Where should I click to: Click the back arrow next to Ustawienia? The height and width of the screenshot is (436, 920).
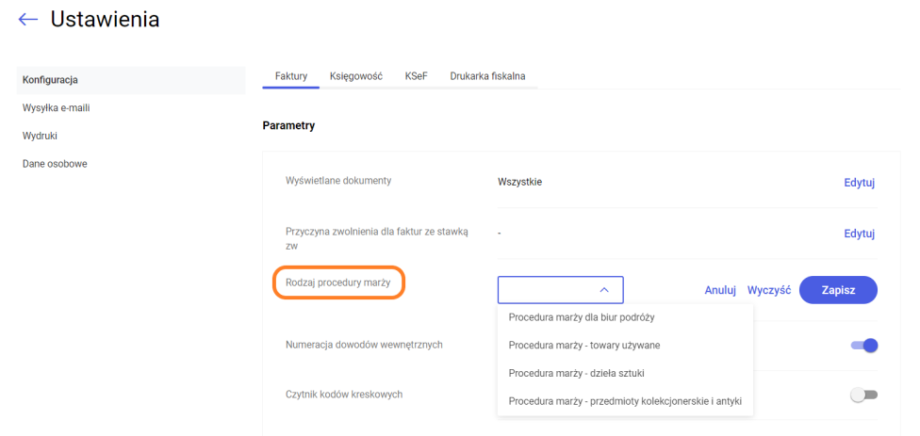point(27,20)
